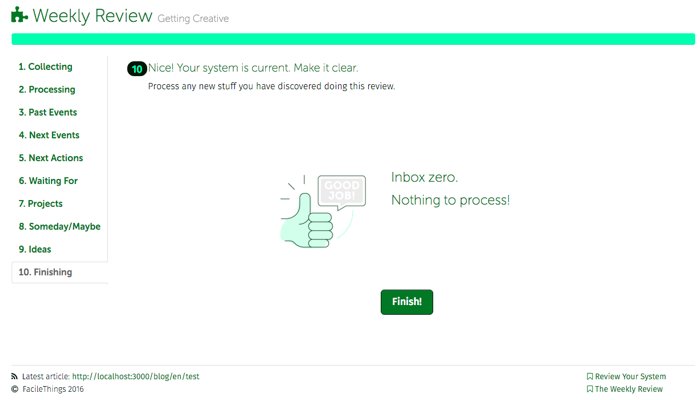This screenshot has width=700, height=400.
Task: Click 'Process any new stuff' description text
Action: 271,86
